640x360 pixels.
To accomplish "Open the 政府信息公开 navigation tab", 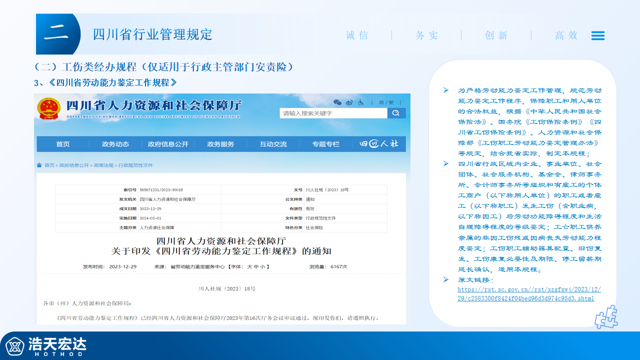I will (168, 144).
